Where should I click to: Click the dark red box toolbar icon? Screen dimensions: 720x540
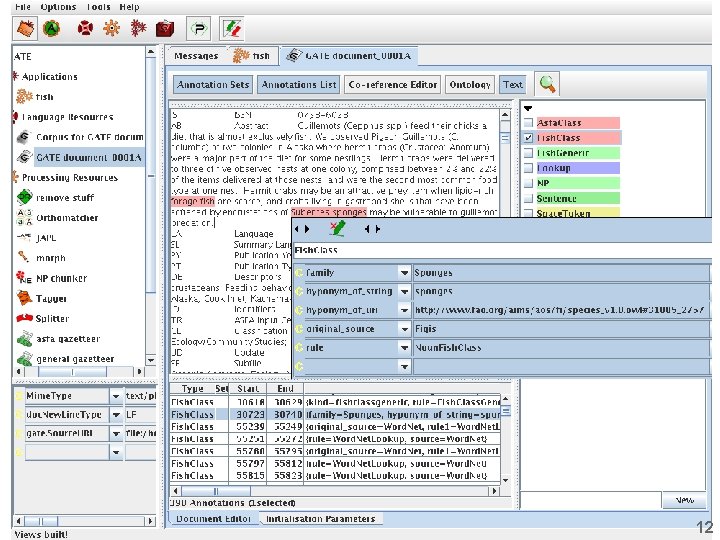(164, 28)
